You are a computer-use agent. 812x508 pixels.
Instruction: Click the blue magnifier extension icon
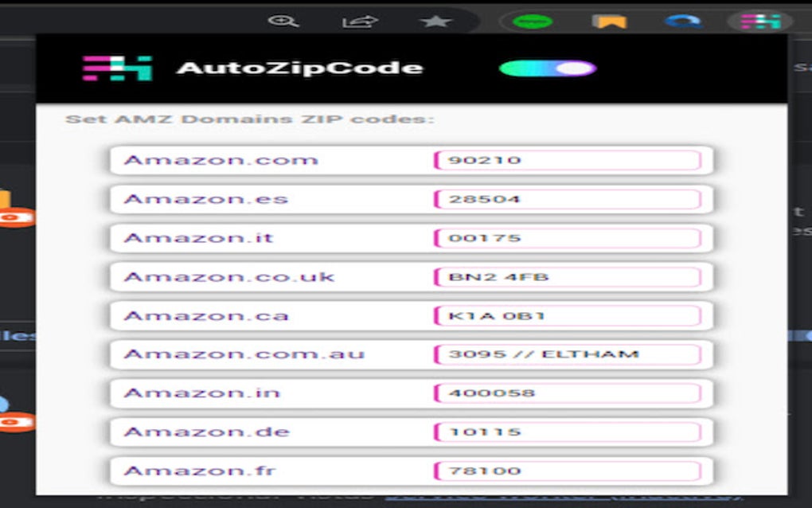coord(684,21)
